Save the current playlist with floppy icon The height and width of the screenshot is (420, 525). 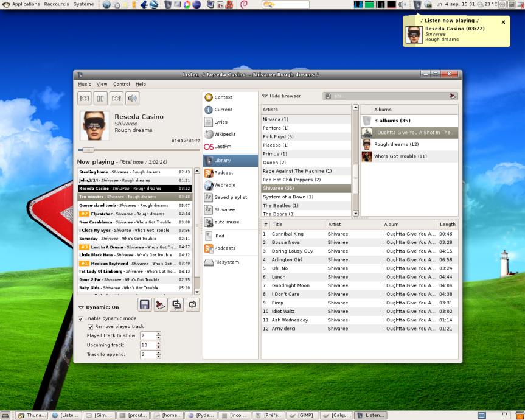click(145, 305)
